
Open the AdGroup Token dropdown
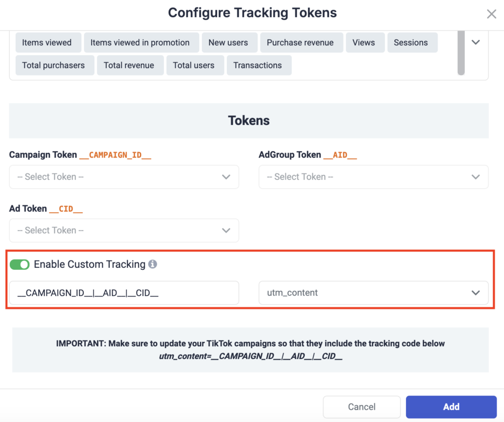pos(374,177)
